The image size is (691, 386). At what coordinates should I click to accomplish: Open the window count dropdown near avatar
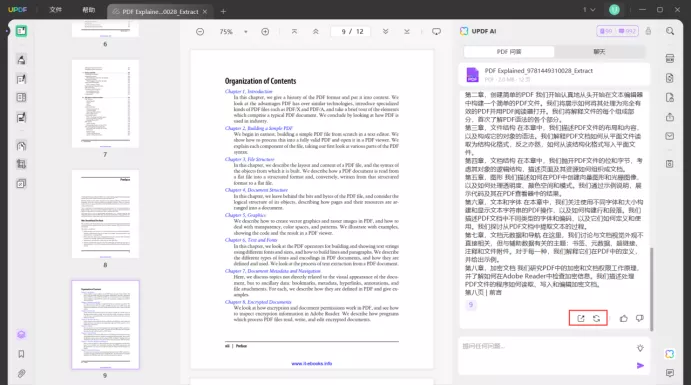tap(589, 10)
